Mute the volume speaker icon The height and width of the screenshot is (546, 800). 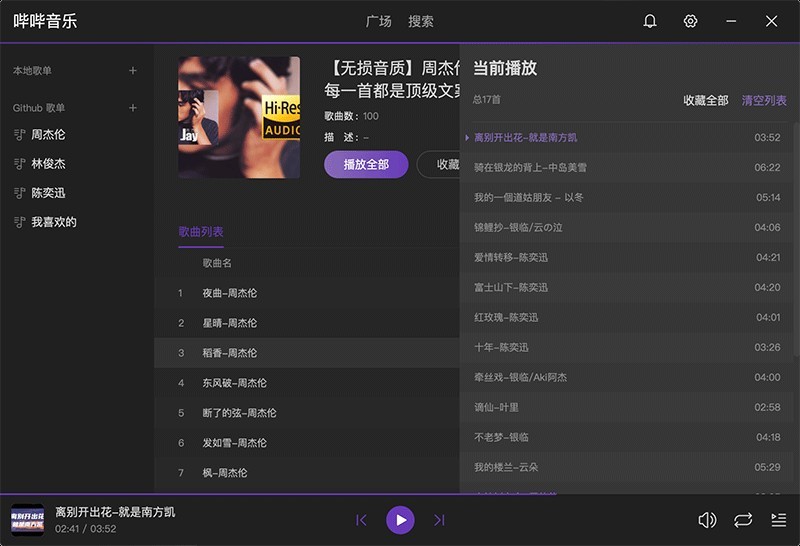707,520
